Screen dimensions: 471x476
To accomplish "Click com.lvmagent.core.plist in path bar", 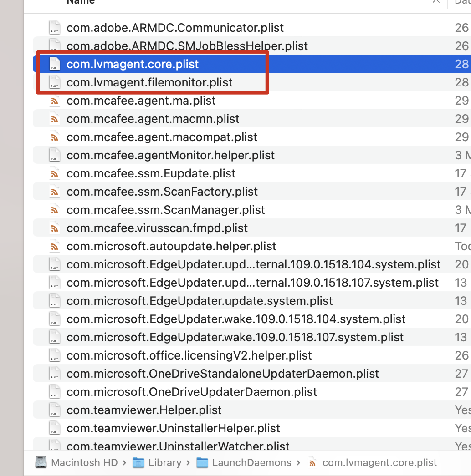I will [x=379, y=463].
